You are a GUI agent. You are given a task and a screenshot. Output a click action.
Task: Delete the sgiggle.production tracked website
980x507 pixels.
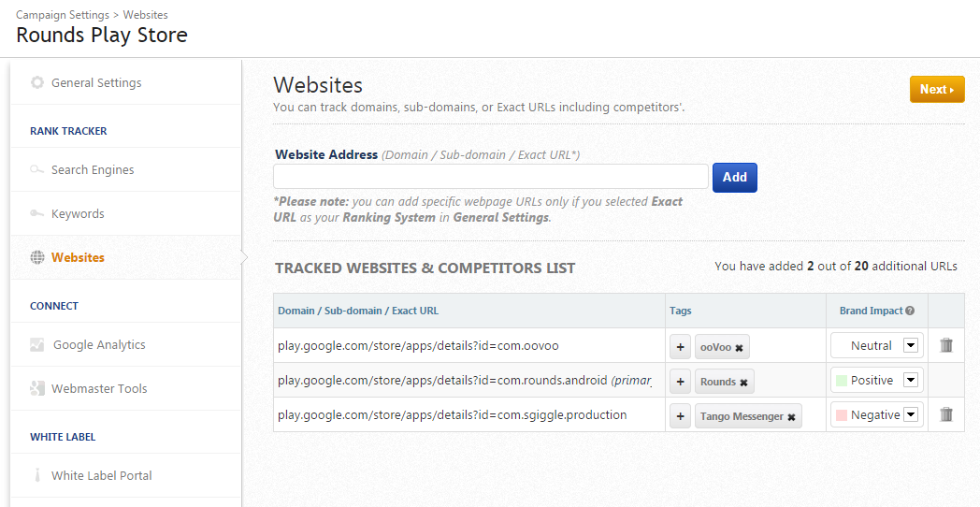click(x=946, y=414)
